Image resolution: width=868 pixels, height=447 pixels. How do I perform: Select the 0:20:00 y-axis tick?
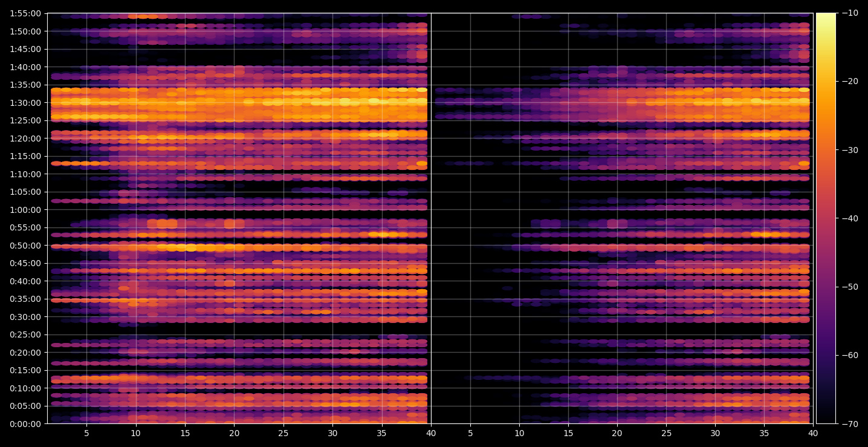[x=25, y=353]
